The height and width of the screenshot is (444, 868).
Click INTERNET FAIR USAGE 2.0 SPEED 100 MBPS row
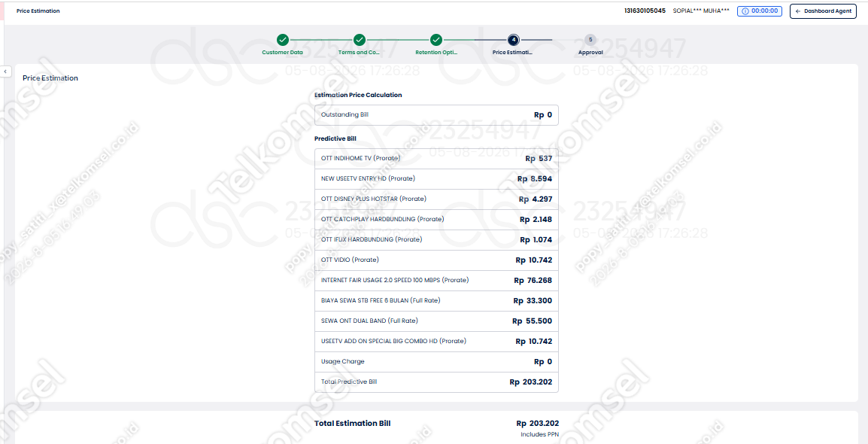pos(436,280)
